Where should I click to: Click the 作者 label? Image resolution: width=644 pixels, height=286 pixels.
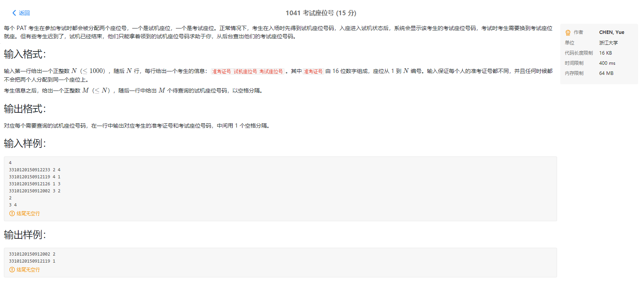pyautogui.click(x=579, y=32)
